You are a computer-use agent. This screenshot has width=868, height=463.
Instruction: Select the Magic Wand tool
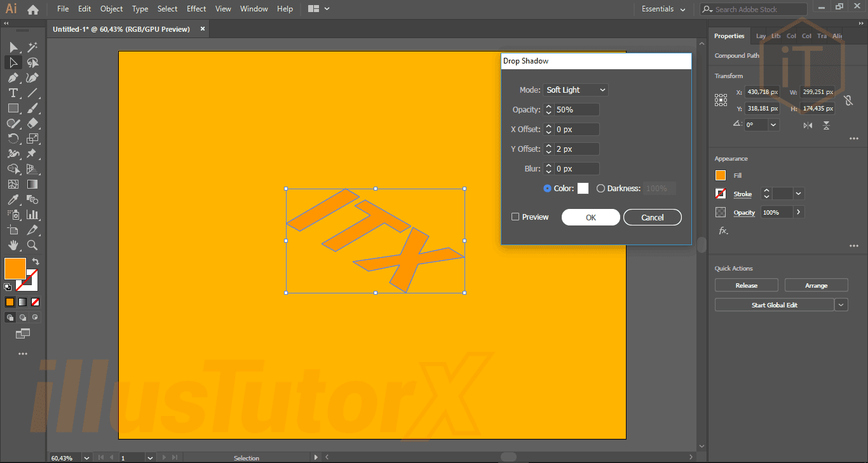pyautogui.click(x=32, y=47)
